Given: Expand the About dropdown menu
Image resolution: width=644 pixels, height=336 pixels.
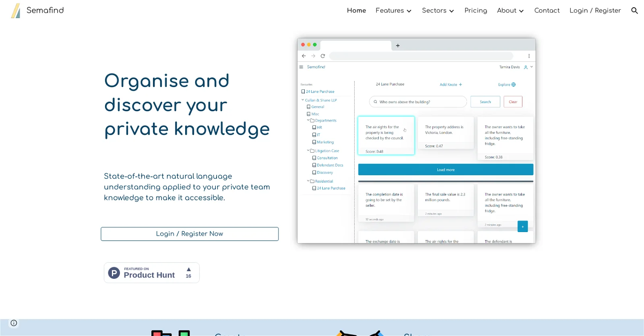Looking at the screenshot, I should (x=510, y=10).
